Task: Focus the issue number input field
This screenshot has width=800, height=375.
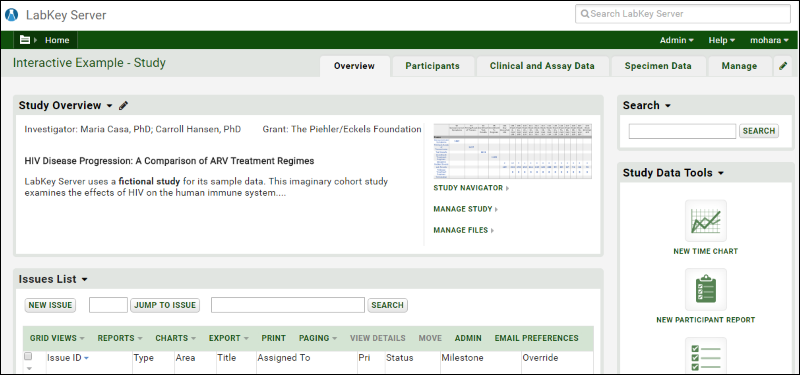Action: tap(108, 305)
